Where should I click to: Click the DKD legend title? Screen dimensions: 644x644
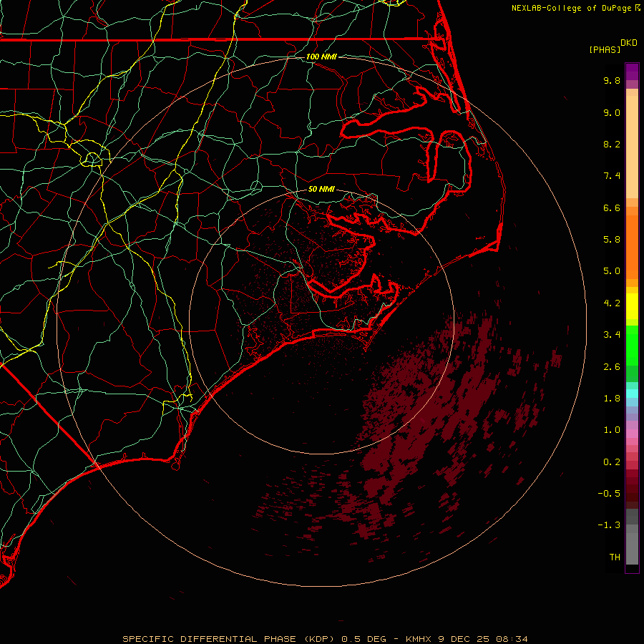(629, 43)
